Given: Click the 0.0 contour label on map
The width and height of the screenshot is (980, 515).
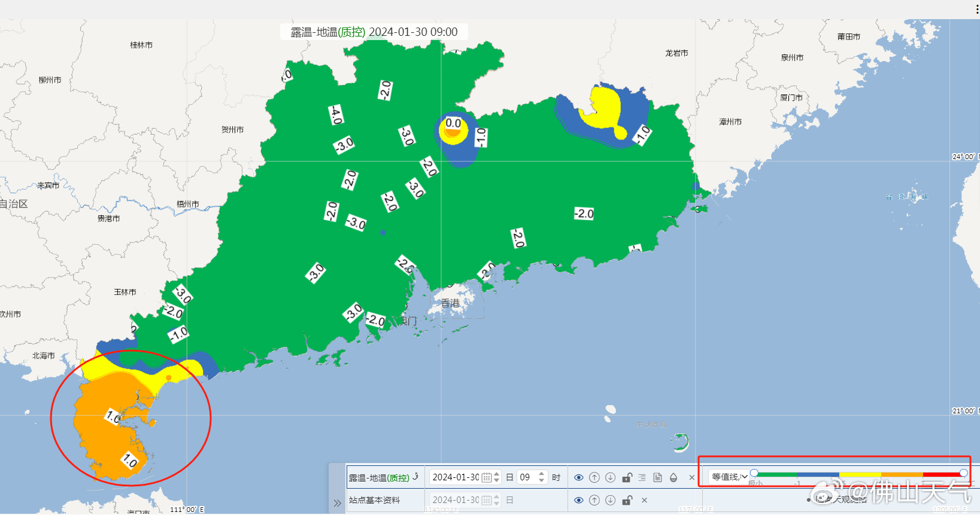Looking at the screenshot, I should (x=453, y=123).
